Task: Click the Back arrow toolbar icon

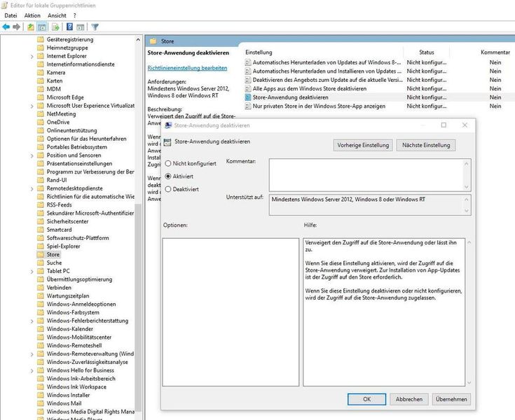Action: coord(6,27)
